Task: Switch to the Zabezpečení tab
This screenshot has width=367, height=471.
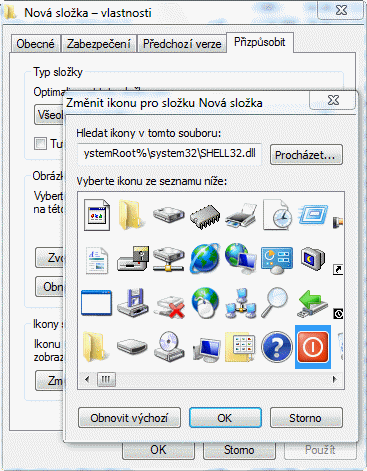Action: tap(99, 44)
